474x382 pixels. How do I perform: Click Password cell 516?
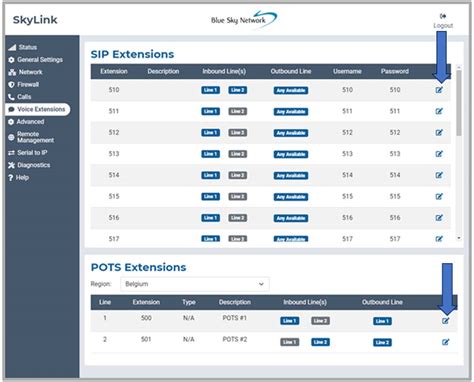[395, 218]
